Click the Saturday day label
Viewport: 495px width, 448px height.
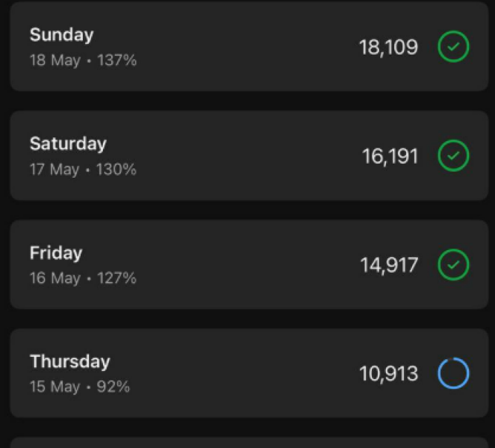tap(68, 143)
